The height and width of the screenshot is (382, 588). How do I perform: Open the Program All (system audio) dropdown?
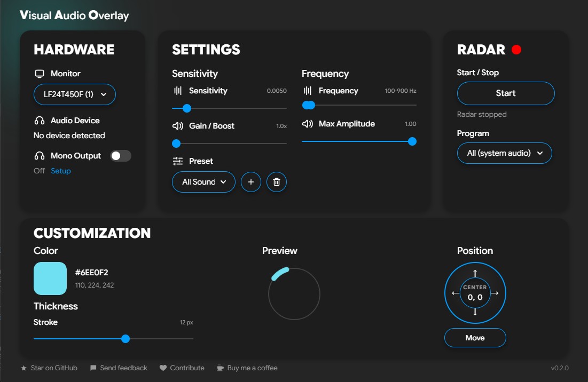(x=504, y=153)
